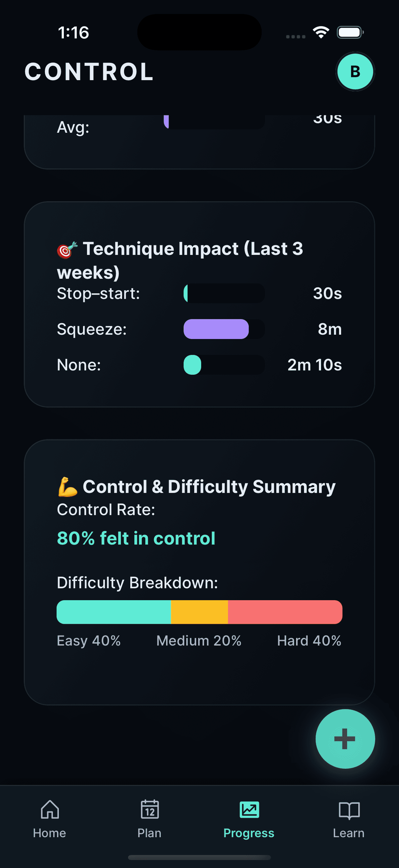The image size is (399, 868).
Task: Tap the None technique progress bar
Action: pos(223,365)
